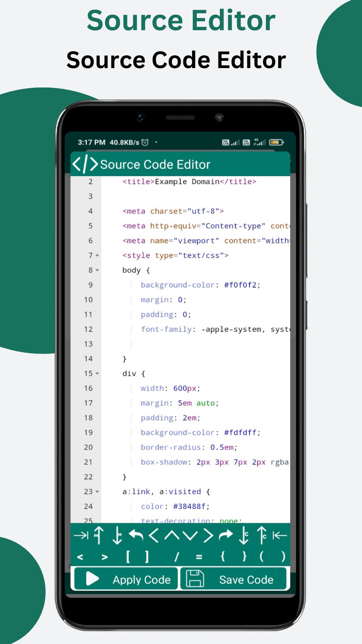Tap the code brackets logo in header

(x=85, y=164)
